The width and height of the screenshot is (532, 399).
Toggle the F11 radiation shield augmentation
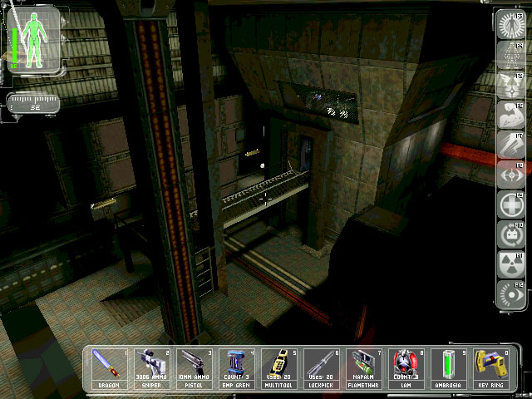(510, 264)
